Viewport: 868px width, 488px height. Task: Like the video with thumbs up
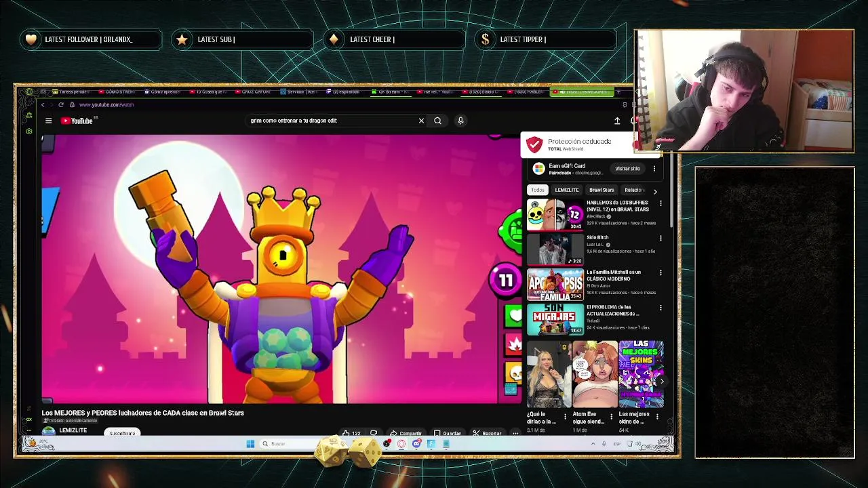coord(351,433)
